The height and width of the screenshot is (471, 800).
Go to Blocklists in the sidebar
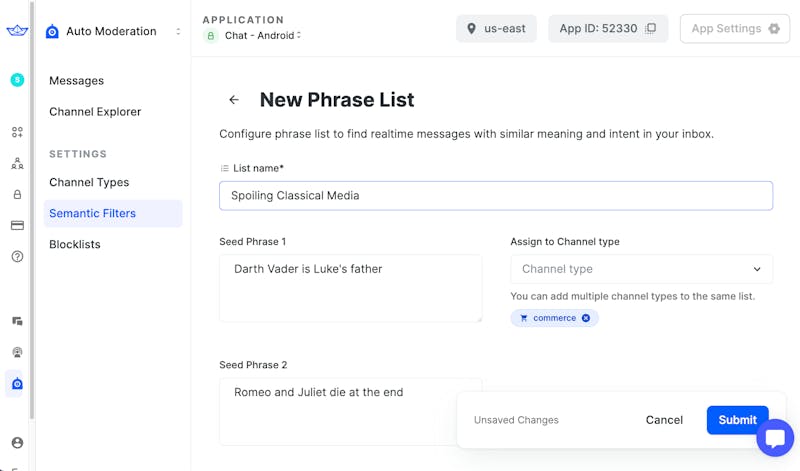click(x=75, y=244)
